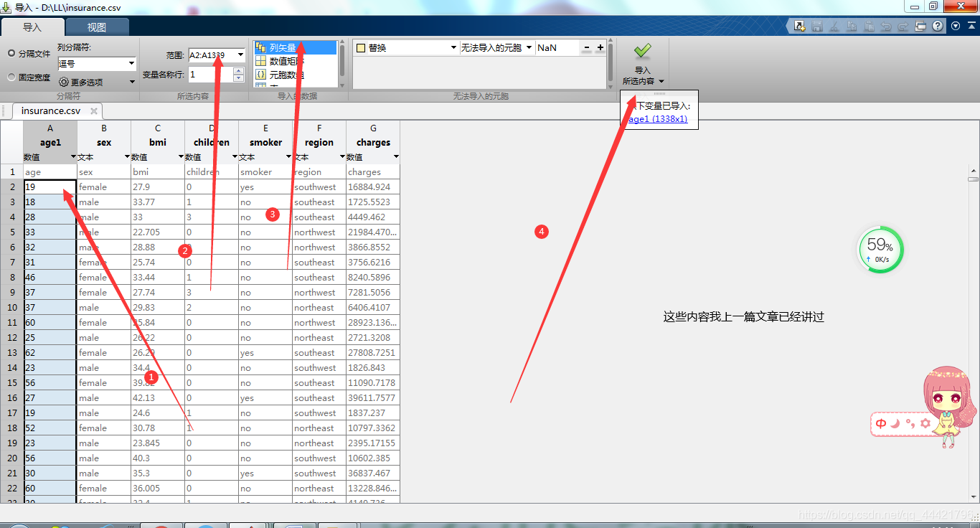This screenshot has height=528, width=980.
Task: Click the cell with bmi 33.77
Action: pyautogui.click(x=158, y=202)
